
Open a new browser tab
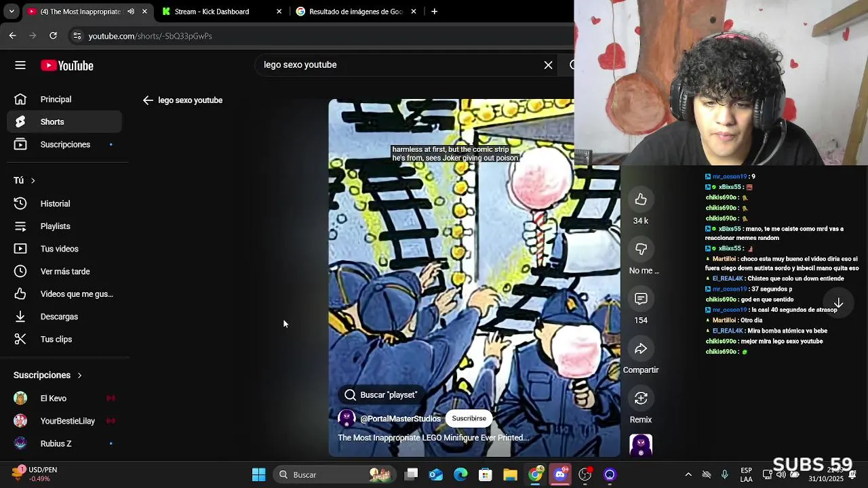434,12
